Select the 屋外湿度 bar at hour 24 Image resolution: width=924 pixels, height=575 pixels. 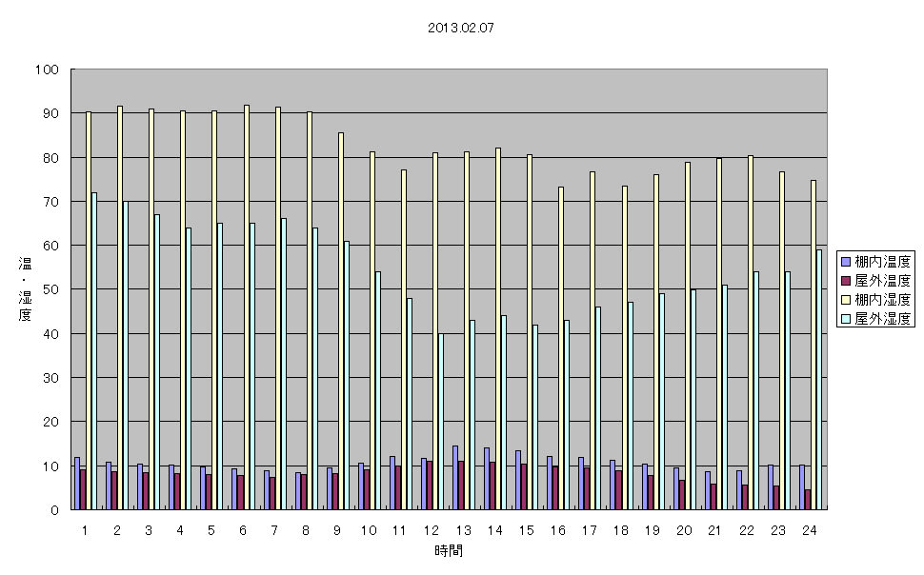tap(819, 380)
